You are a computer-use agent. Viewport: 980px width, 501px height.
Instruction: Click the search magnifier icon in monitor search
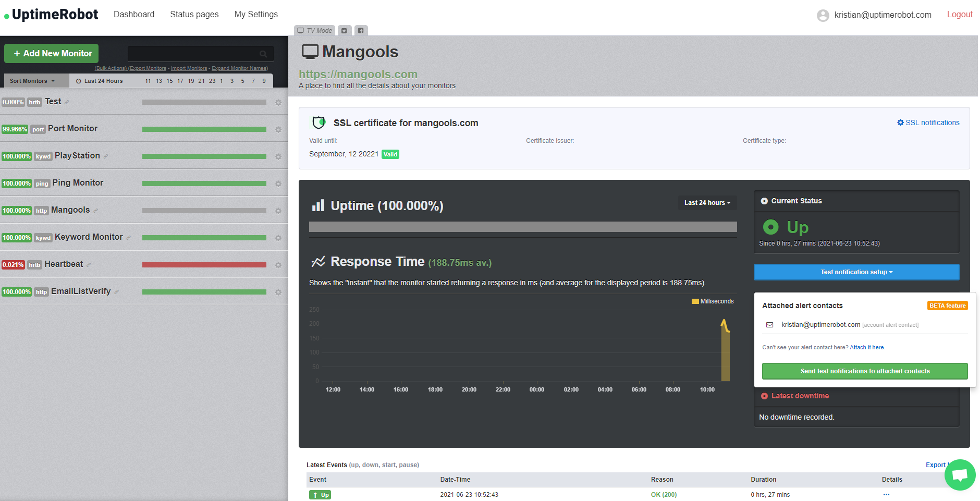pos(263,54)
